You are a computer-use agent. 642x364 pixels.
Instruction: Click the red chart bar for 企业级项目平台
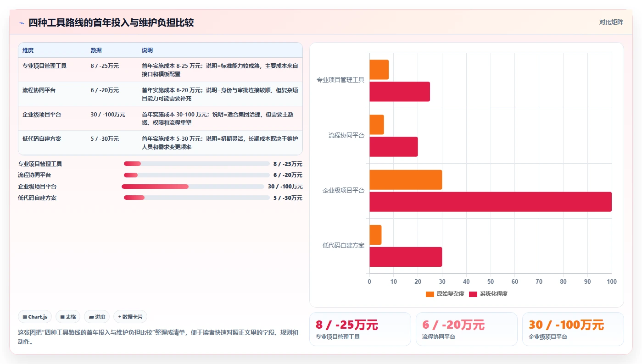(491, 202)
